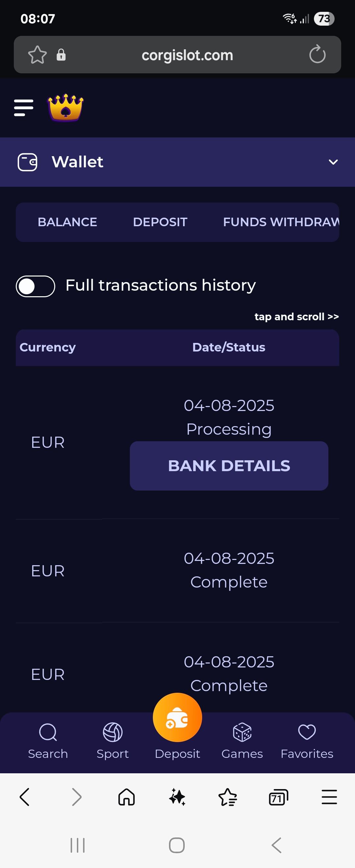Expand the Wallet dropdown chevron

[x=333, y=162]
